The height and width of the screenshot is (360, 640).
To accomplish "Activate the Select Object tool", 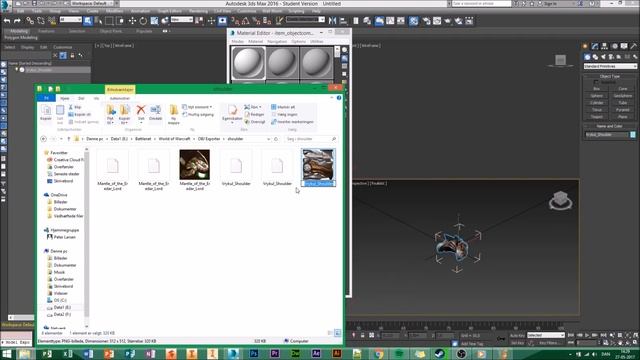I will (88, 20).
